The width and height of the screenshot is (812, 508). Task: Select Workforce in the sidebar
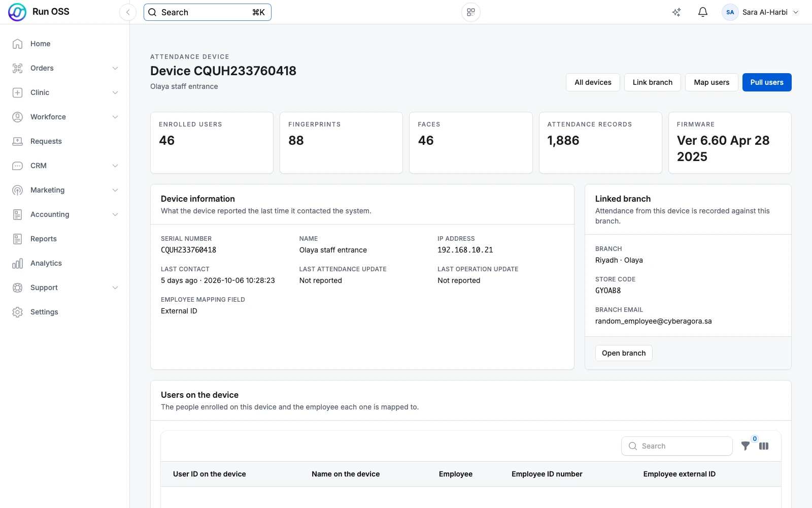pos(65,117)
